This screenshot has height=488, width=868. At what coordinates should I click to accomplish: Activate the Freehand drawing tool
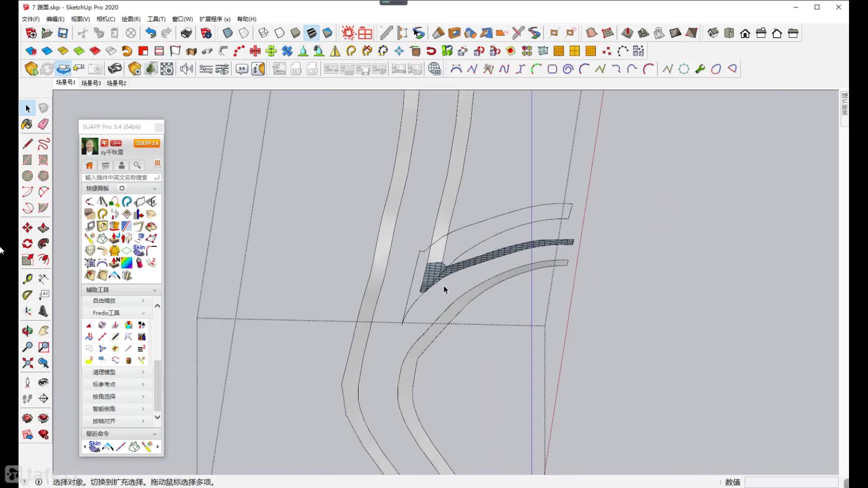pos(43,144)
